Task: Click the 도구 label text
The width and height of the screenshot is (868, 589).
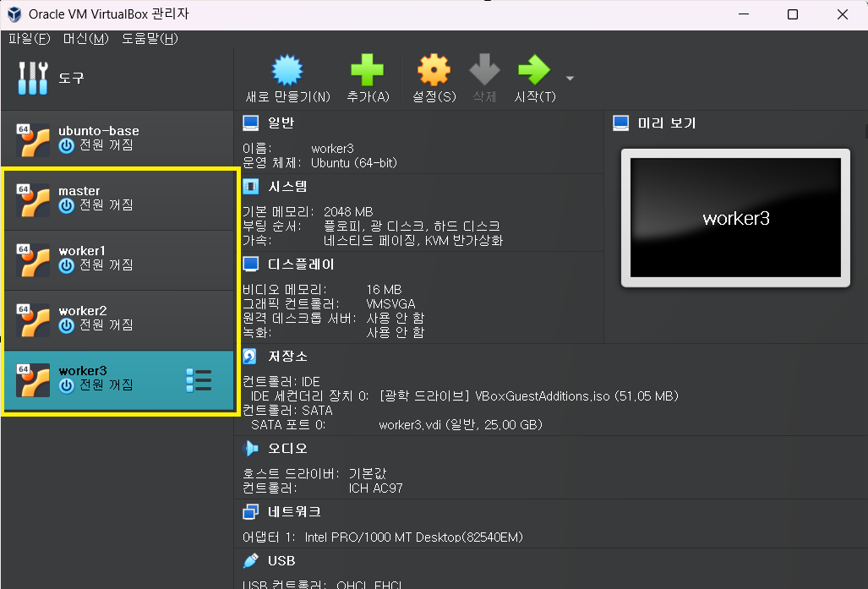Action: tap(71, 78)
